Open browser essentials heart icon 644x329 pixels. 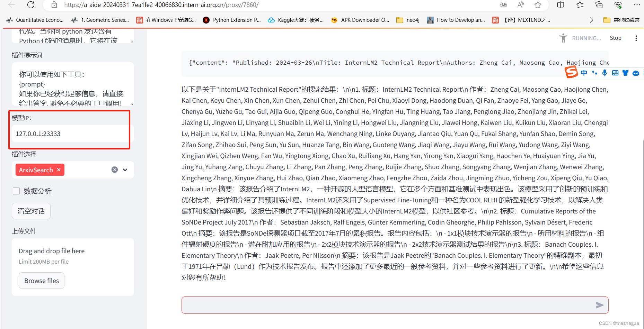coord(618,5)
